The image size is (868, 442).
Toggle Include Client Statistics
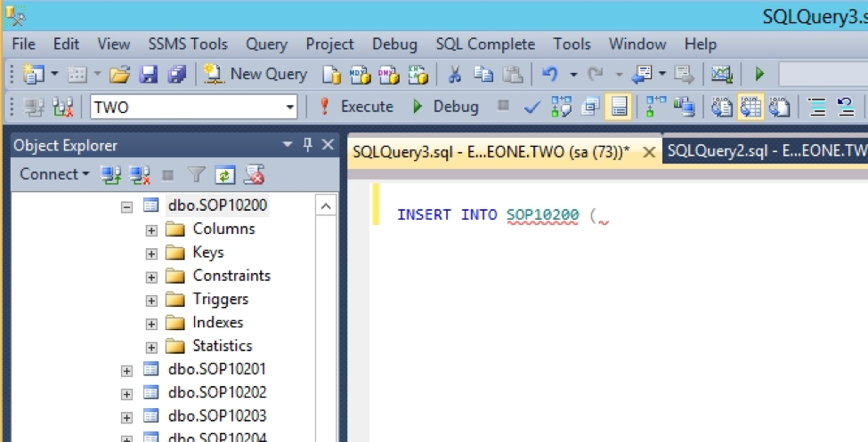pyautogui.click(x=685, y=107)
